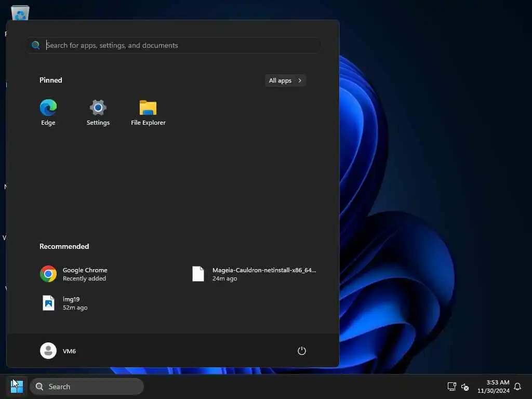532x399 pixels.
Task: Open the VM6 user account menu
Action: click(58, 351)
